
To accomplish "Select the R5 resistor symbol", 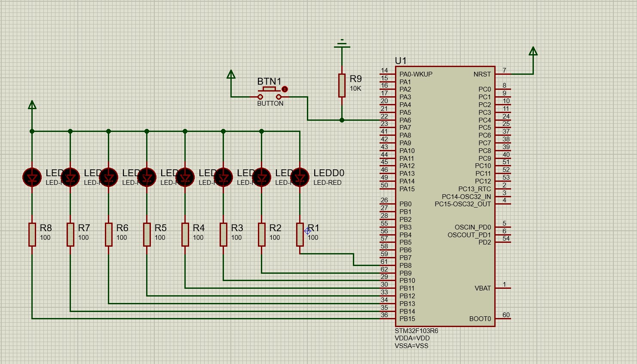I will click(147, 234).
